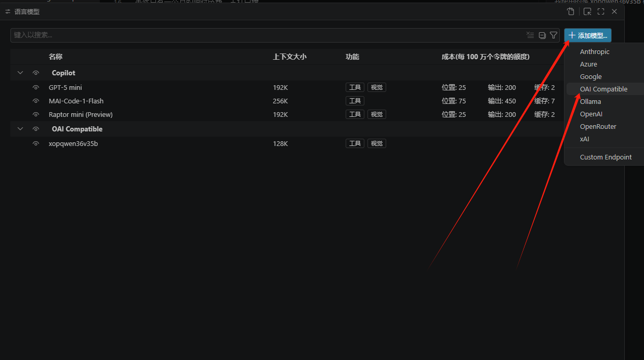This screenshot has width=644, height=360.
Task: Select Custom Endpoint menu entry
Action: (x=606, y=157)
